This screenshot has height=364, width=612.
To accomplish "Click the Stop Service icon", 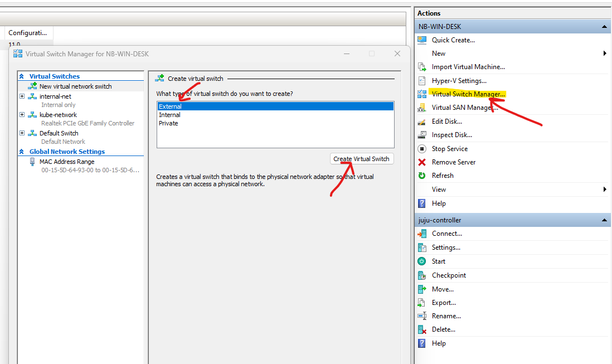I will point(422,149).
